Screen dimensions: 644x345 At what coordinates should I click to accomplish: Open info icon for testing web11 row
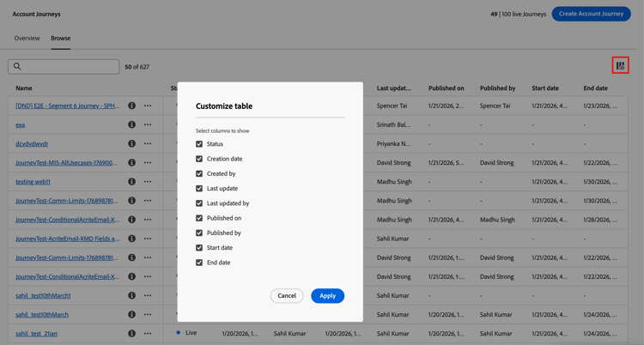coord(132,182)
